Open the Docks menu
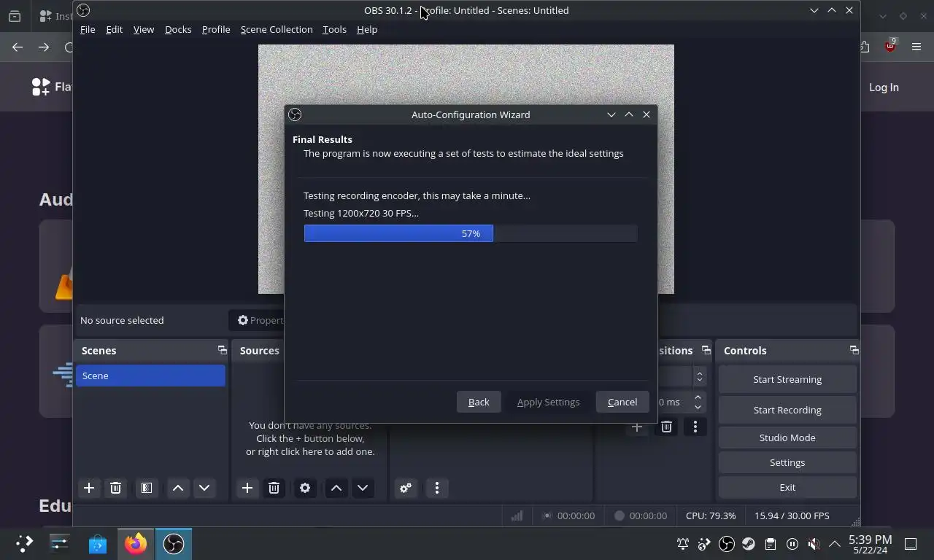The image size is (934, 560). pos(178,29)
